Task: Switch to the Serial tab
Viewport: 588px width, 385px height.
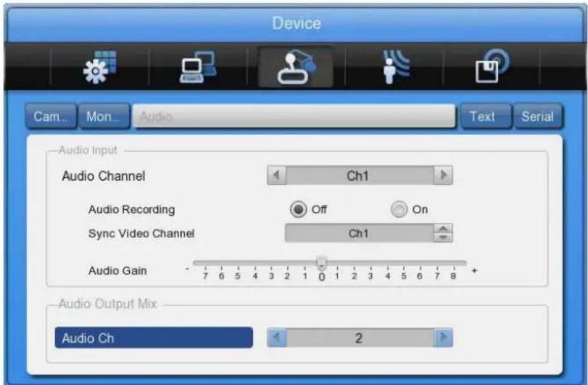Action: point(538,117)
